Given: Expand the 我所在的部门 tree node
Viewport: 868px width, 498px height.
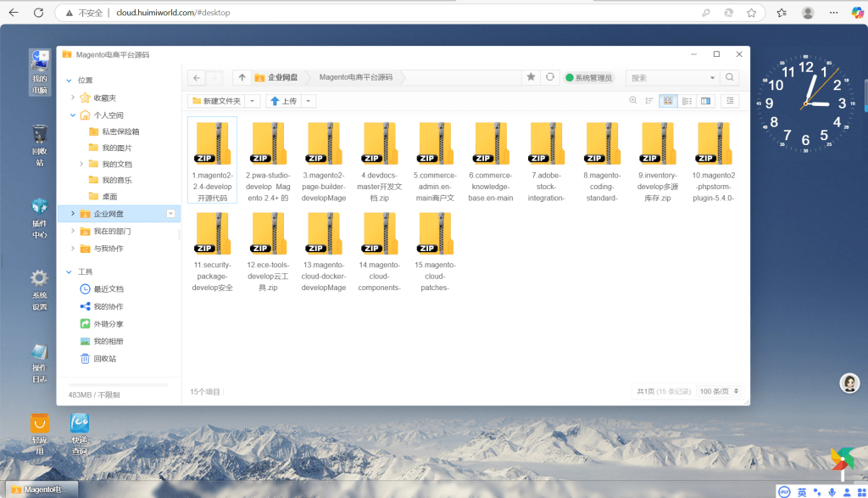Looking at the screenshot, I should (x=73, y=231).
